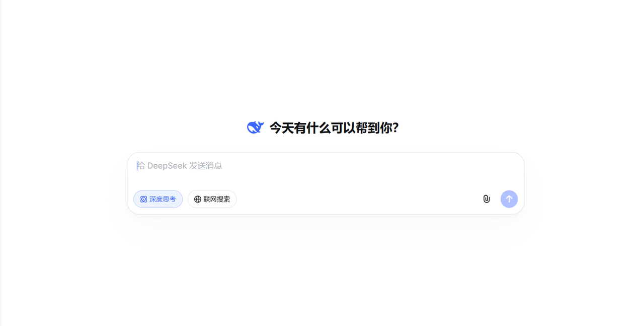Click the blue DeepSeek whale logo
Screen dimensions: 644x326
[x=256, y=127]
